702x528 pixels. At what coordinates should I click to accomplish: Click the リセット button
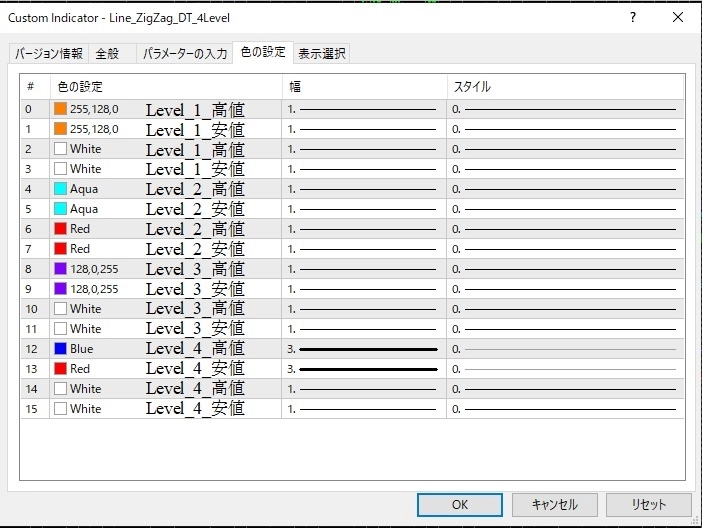[649, 505]
